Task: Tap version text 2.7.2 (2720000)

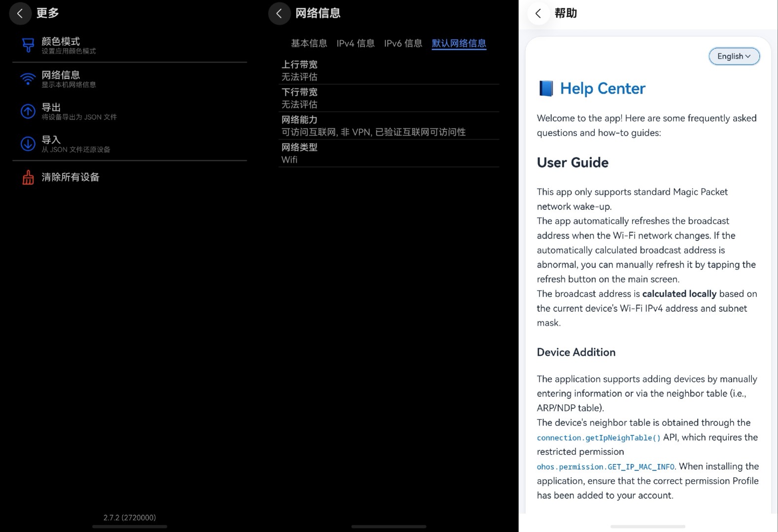Action: point(130,518)
